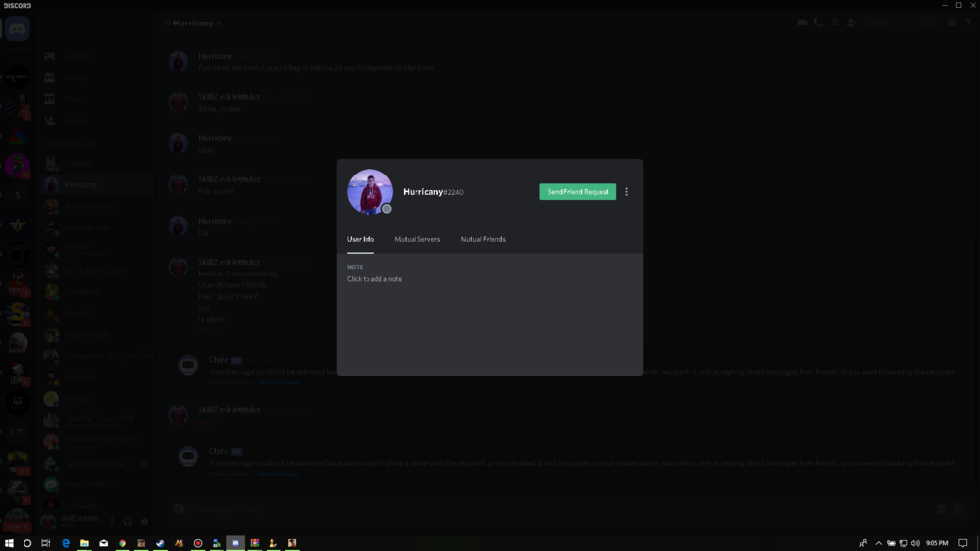Open User Settings gear icon
980x551 pixels.
click(x=144, y=521)
